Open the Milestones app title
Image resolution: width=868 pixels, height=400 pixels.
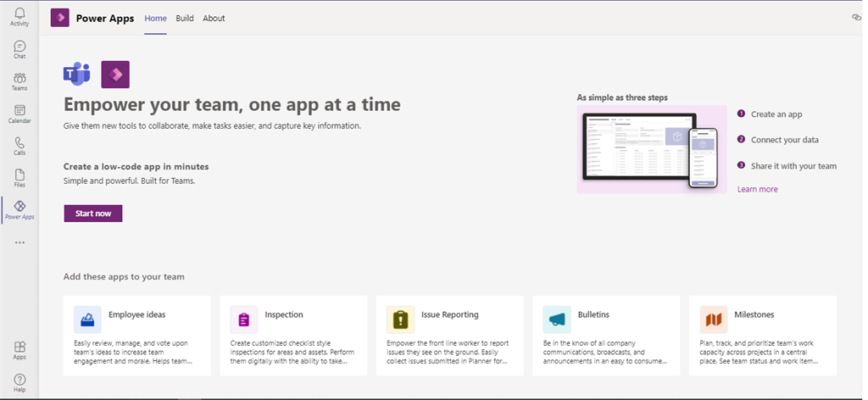coord(754,314)
